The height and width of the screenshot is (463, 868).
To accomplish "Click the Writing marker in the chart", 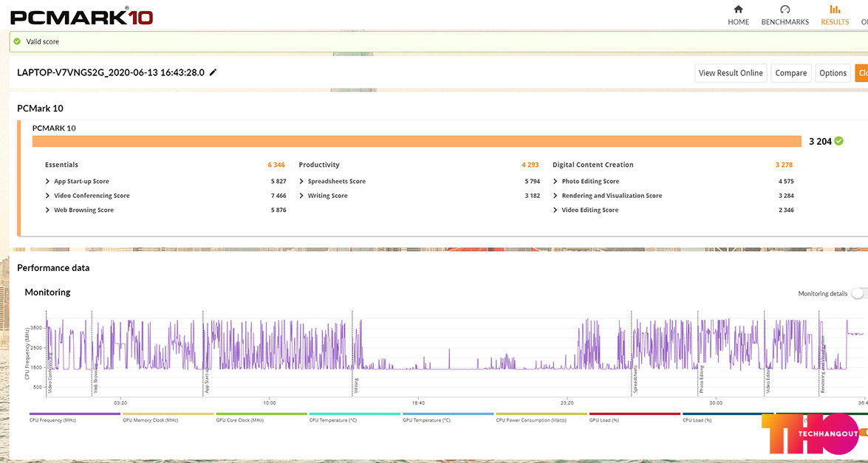I will [x=356, y=384].
